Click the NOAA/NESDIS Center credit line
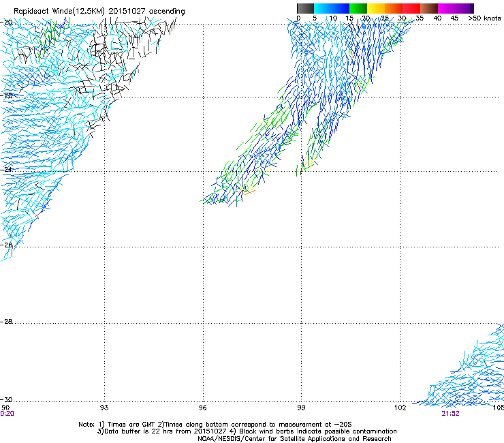The height and width of the screenshot is (443, 504). point(294,439)
